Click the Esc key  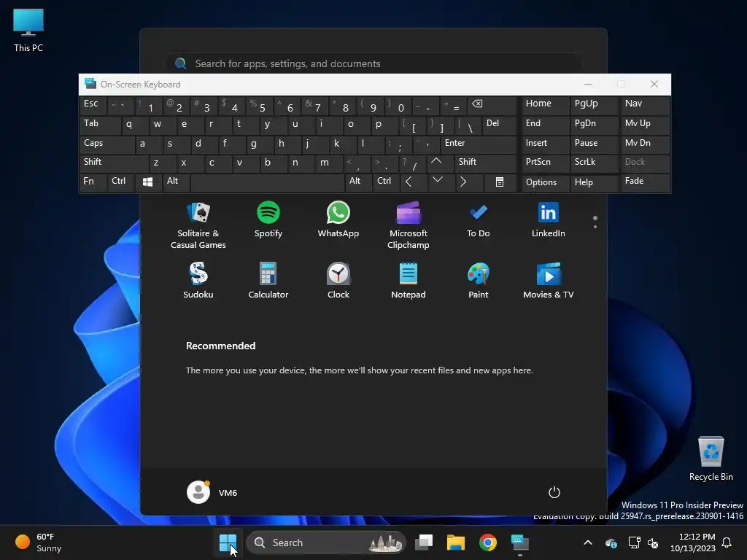[x=93, y=106]
